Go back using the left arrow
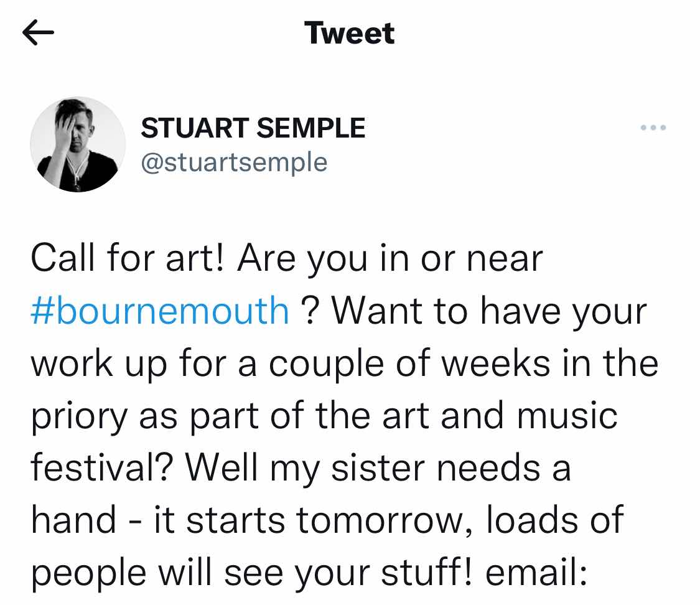The width and height of the screenshot is (700, 605). click(x=38, y=32)
